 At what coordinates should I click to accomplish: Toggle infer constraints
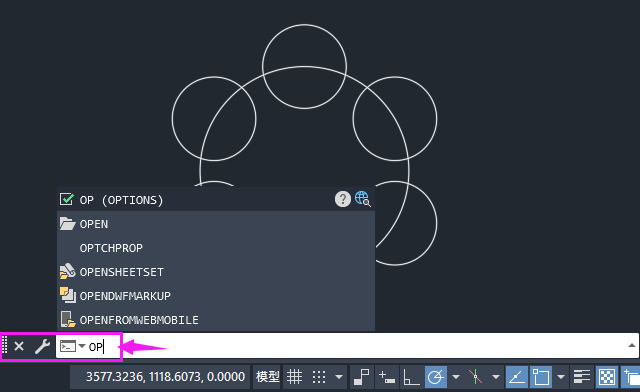coord(362,376)
